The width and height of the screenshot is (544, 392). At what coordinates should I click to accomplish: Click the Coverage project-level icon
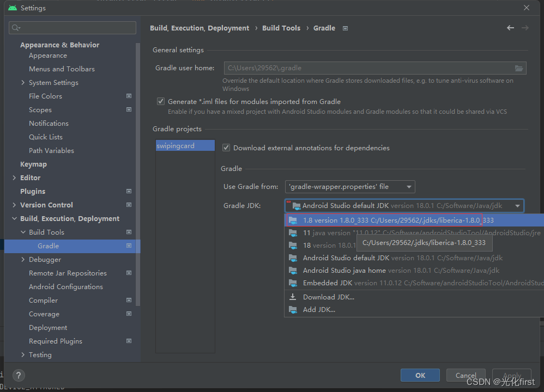click(x=129, y=314)
